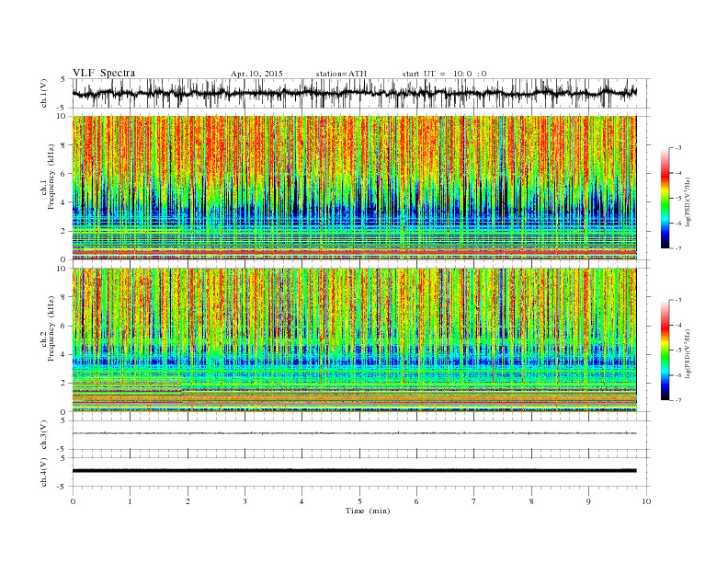Click the "ch.3(V)" axis label
Screen dimensions: 728x563
pos(44,435)
